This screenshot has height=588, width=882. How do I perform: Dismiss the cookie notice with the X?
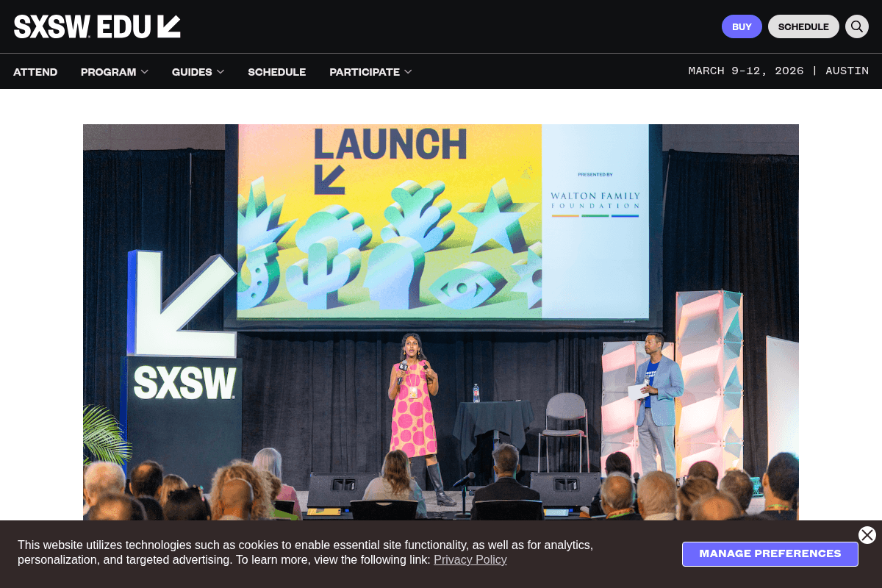867,535
